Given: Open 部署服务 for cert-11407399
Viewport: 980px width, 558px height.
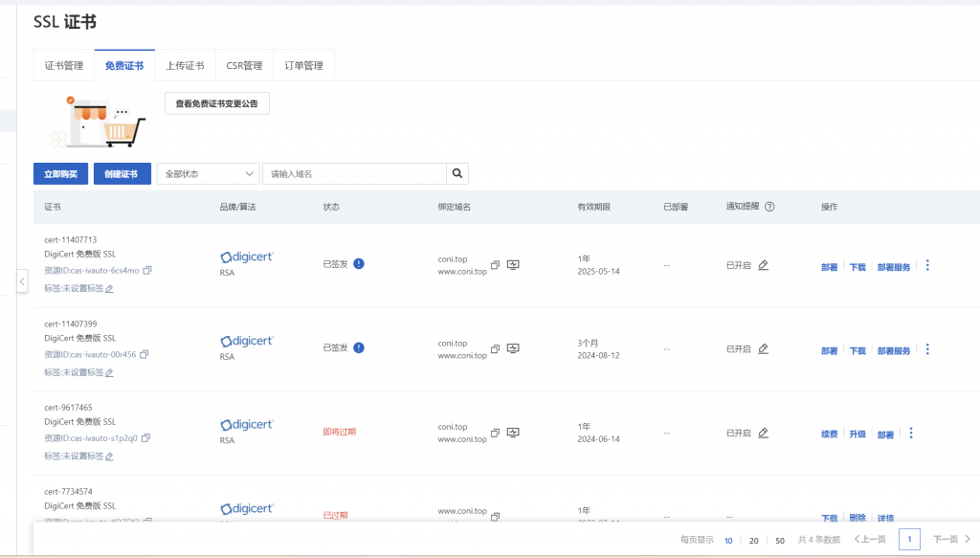Looking at the screenshot, I should point(894,350).
